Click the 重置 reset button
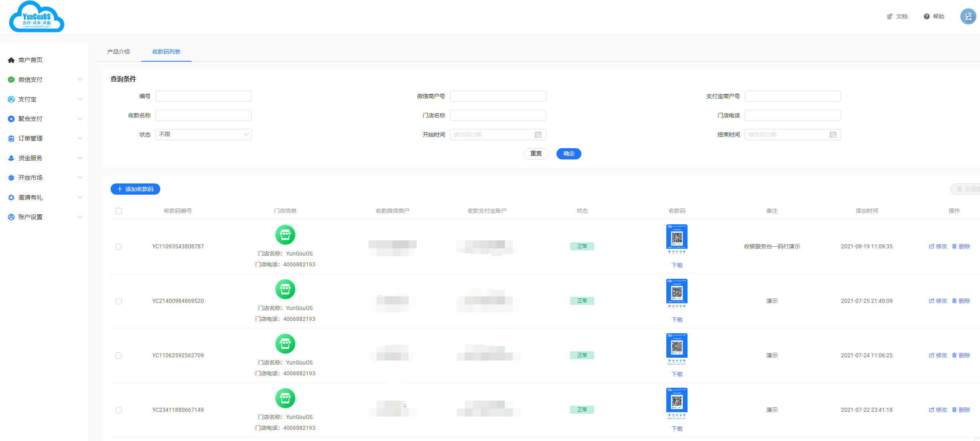 tap(536, 154)
